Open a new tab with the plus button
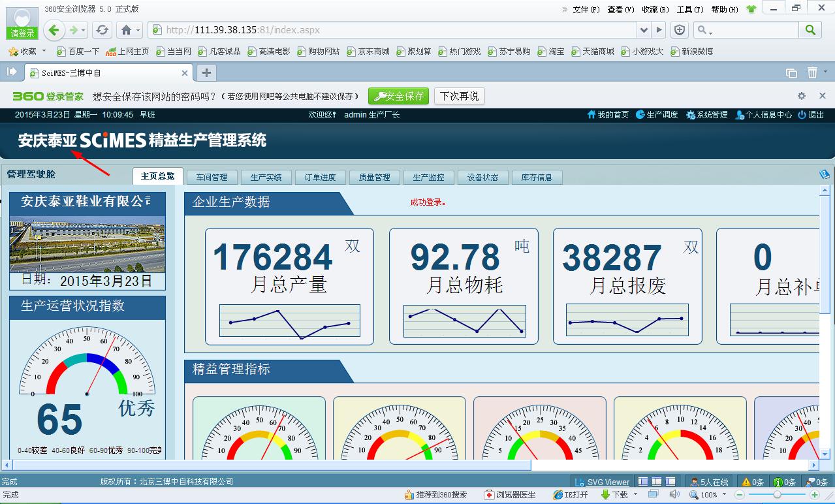 click(206, 72)
